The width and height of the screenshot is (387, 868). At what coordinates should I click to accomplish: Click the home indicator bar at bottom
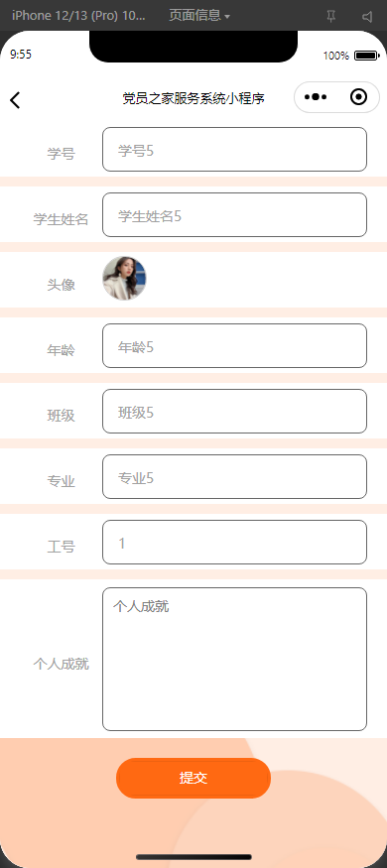(x=193, y=857)
